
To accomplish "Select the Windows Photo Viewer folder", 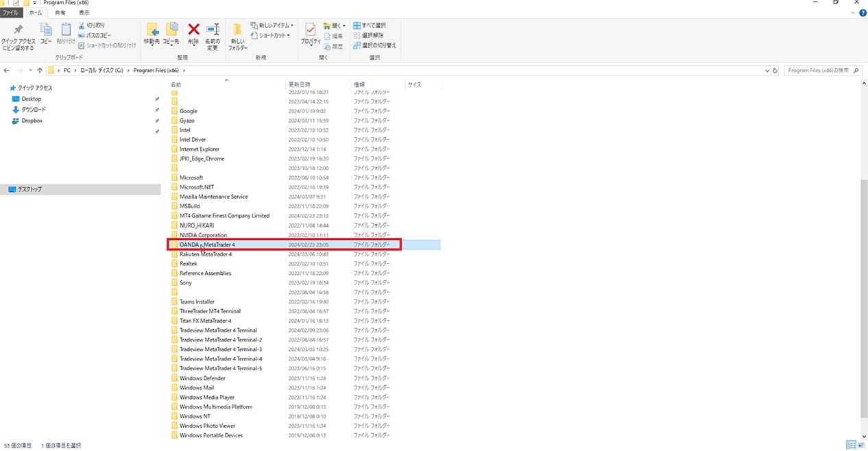I will [x=207, y=426].
